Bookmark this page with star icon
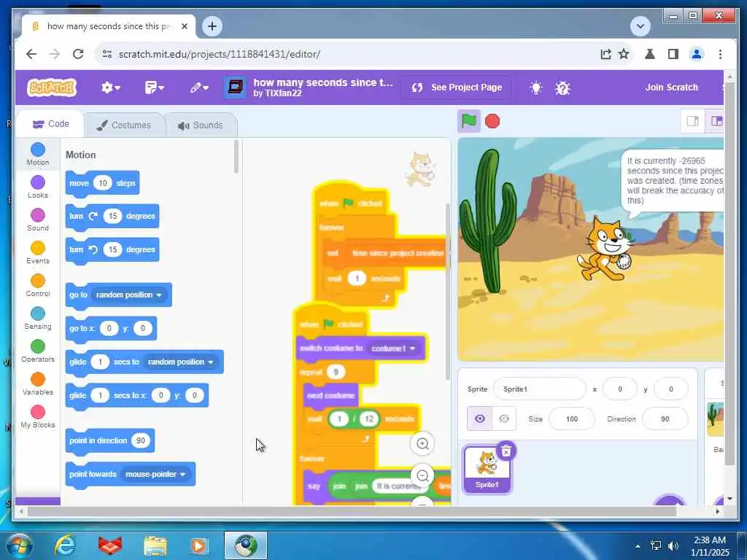The width and height of the screenshot is (747, 560). point(624,54)
